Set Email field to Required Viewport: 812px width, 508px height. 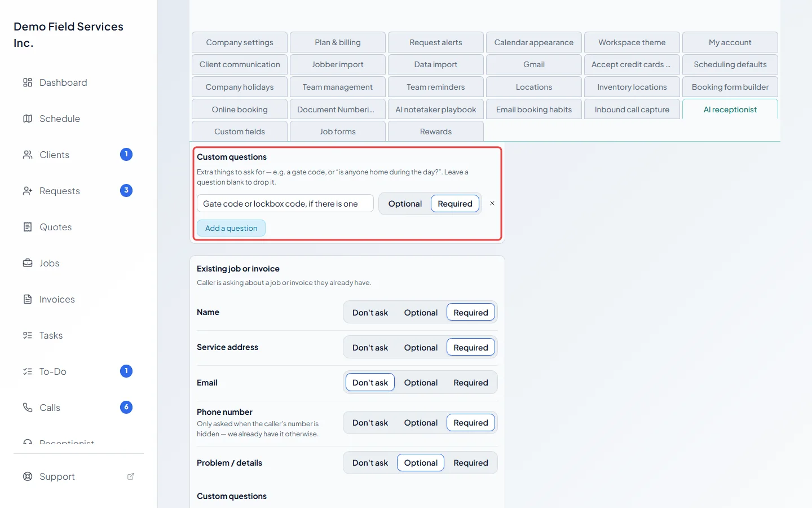[471, 383]
